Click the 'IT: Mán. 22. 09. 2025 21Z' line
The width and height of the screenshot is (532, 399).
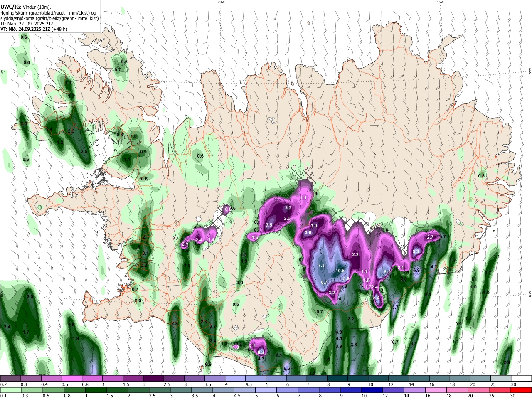(x=27, y=24)
